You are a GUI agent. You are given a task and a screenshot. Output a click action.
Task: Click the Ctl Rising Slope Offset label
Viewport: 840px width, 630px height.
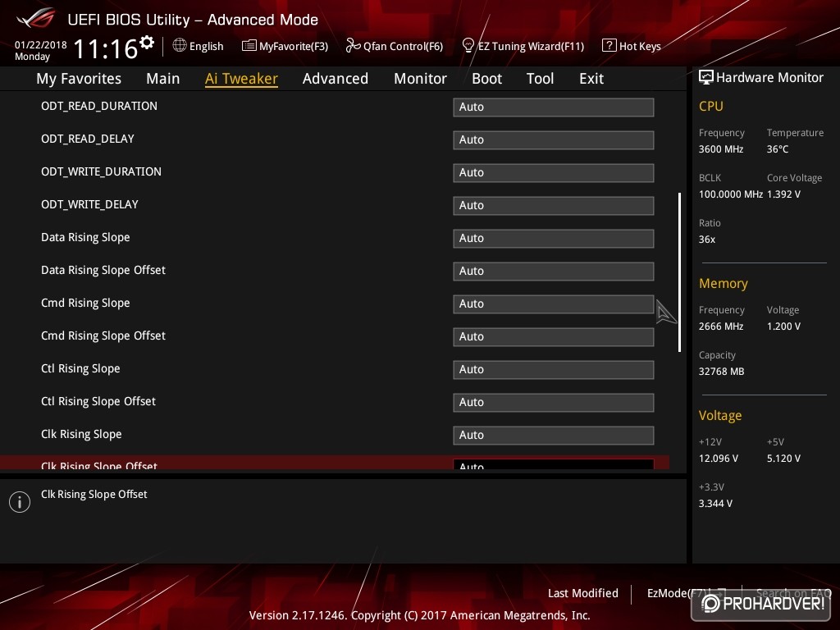(x=98, y=401)
